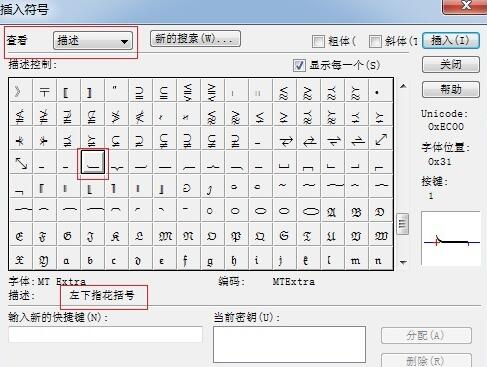Select the Fraktur capital E symbol
487x367 pixels.
point(21,235)
